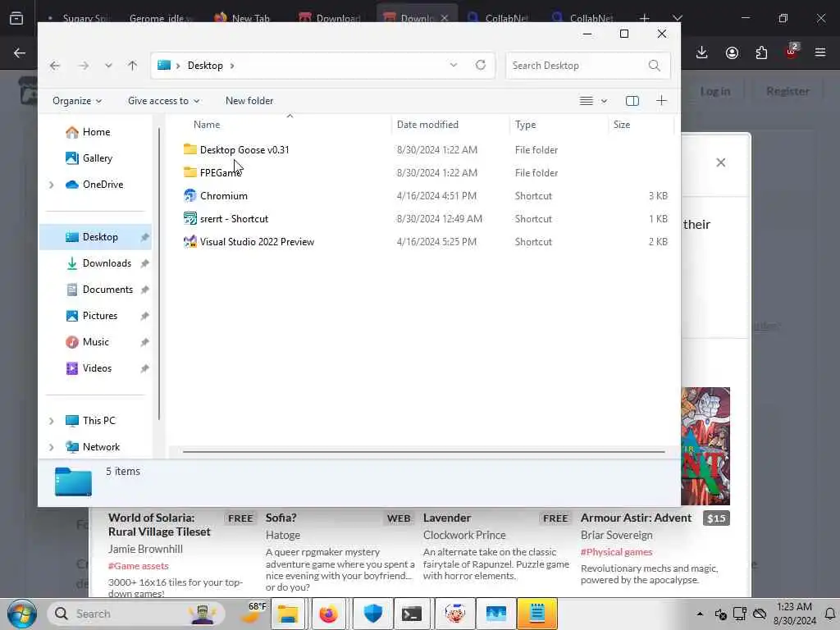Sort by Date modified column
Viewport: 840px width, 630px height.
pos(427,125)
